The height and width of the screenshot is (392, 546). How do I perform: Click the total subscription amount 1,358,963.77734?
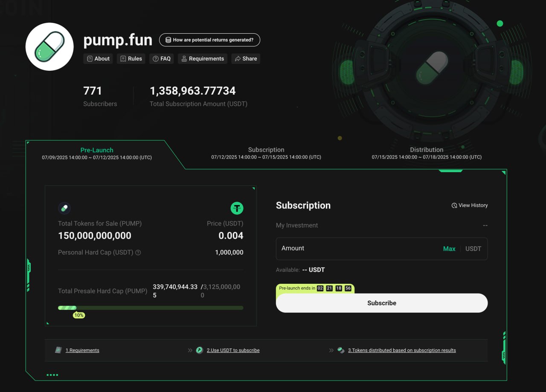(193, 91)
